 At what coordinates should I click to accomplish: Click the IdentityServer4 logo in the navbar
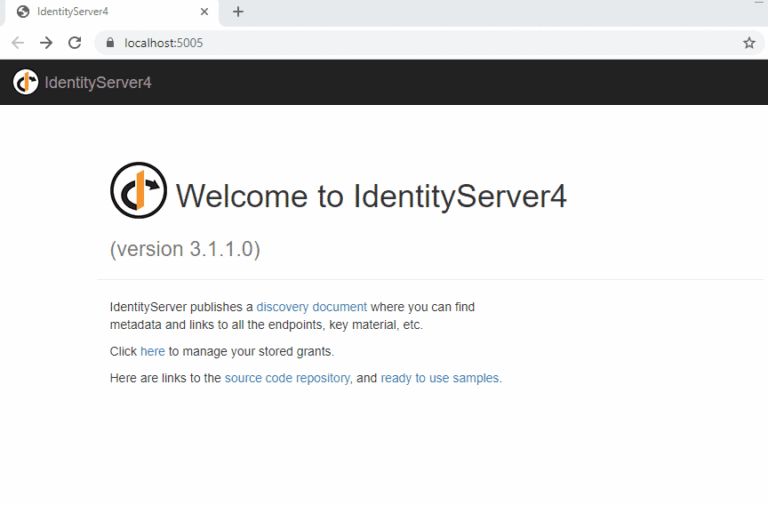point(26,82)
